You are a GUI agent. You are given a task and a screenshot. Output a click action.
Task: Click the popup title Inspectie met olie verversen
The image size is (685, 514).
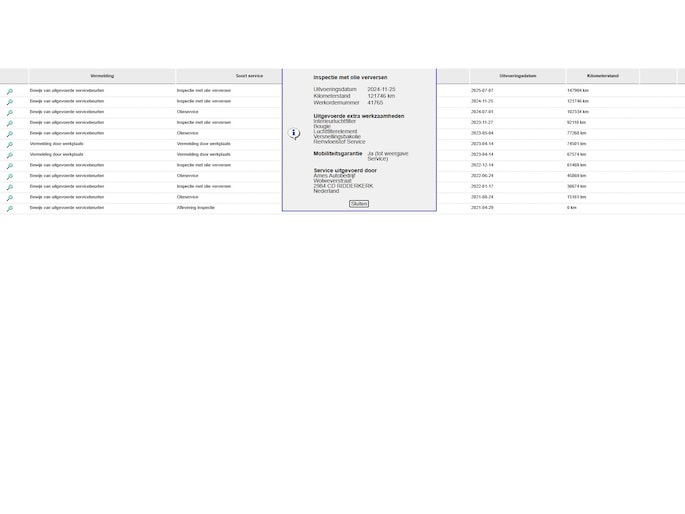pyautogui.click(x=350, y=77)
